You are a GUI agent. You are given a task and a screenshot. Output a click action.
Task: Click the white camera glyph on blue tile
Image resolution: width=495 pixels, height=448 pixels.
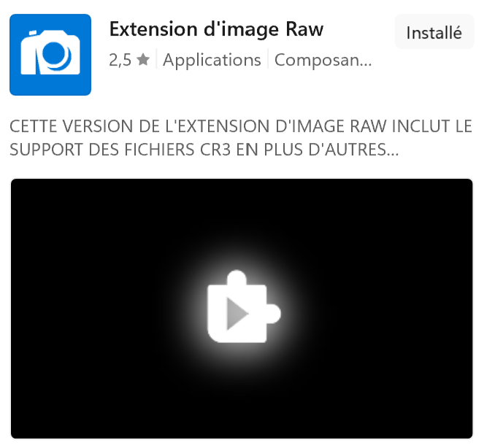(50, 53)
